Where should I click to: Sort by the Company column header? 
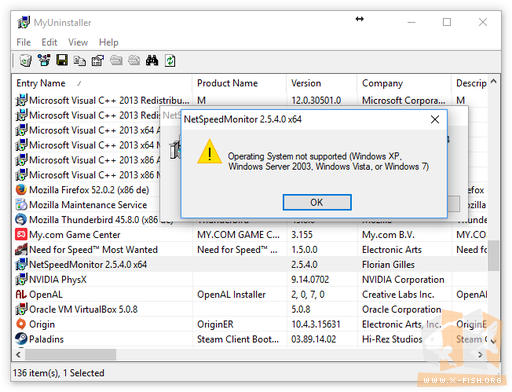404,83
